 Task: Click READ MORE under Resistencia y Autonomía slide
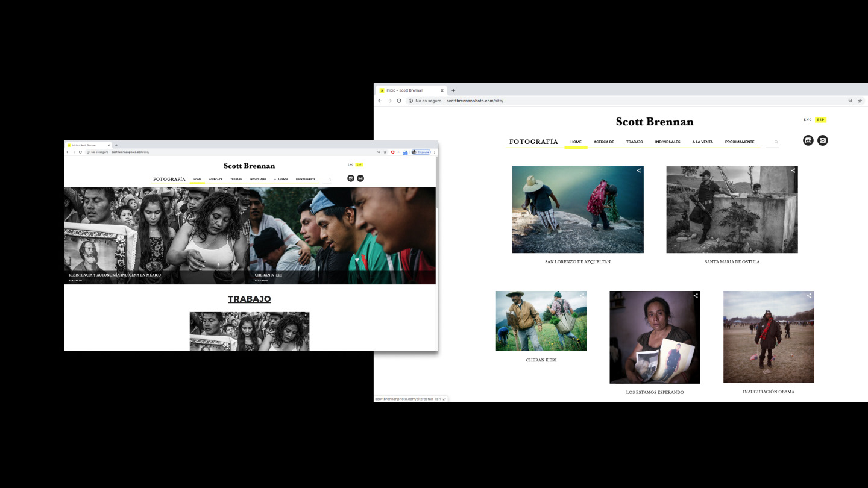click(x=75, y=280)
